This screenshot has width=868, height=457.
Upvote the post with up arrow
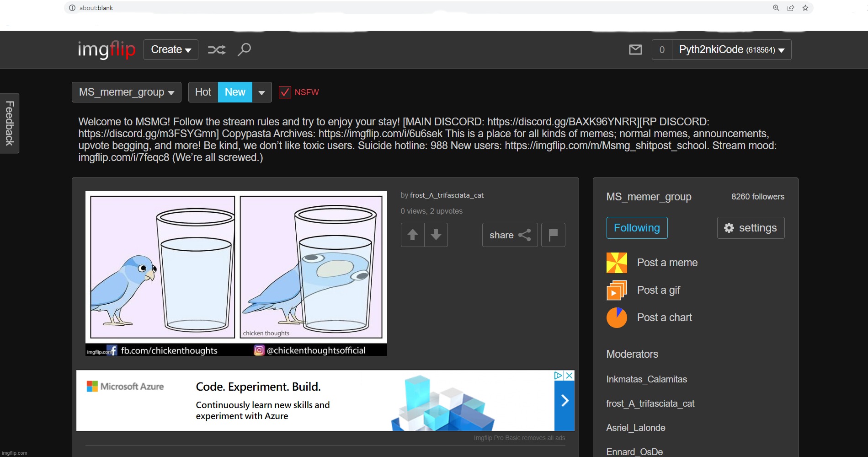tap(413, 235)
